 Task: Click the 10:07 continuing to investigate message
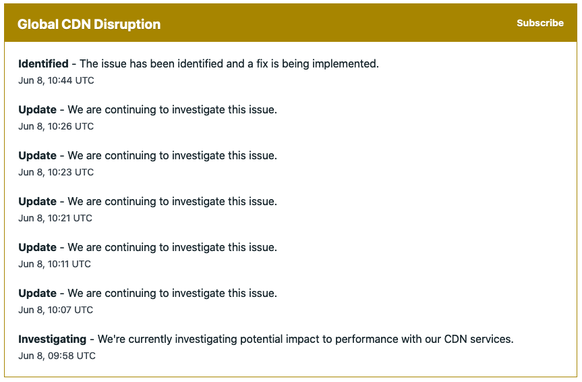(x=172, y=293)
